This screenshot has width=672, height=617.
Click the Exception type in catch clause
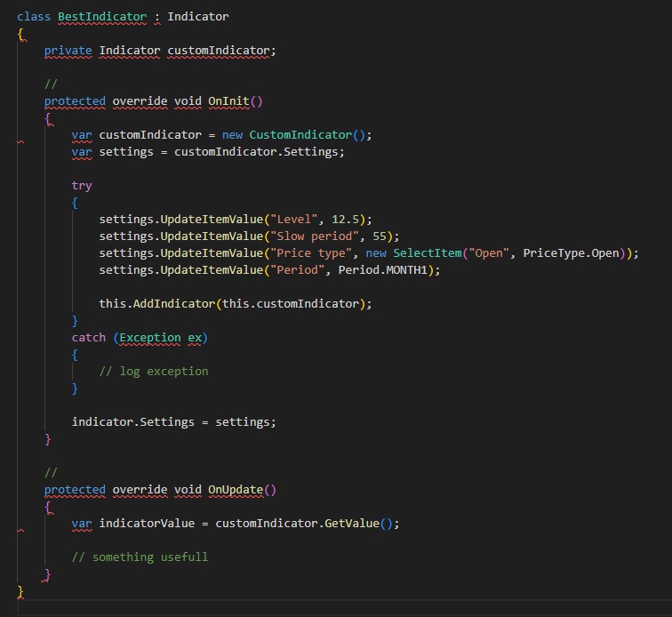(149, 337)
